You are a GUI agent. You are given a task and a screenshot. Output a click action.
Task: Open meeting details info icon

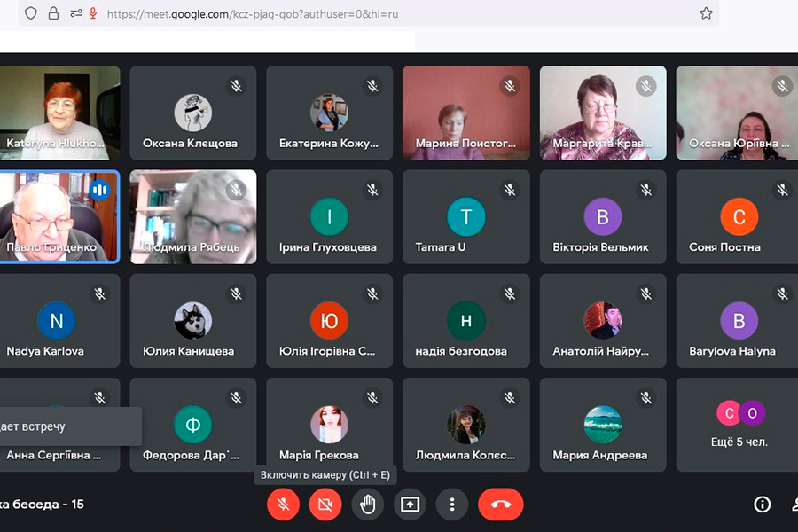762,504
